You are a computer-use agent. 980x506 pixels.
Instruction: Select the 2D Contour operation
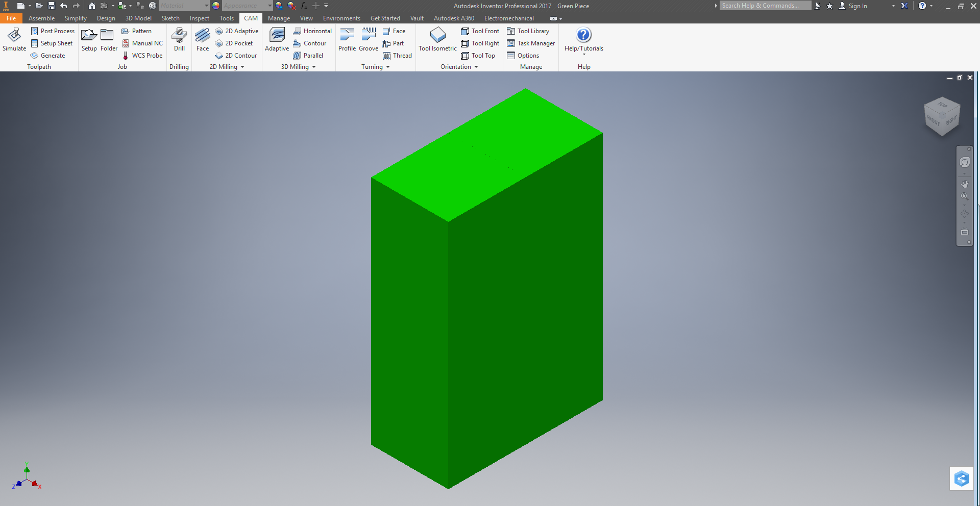[236, 56]
